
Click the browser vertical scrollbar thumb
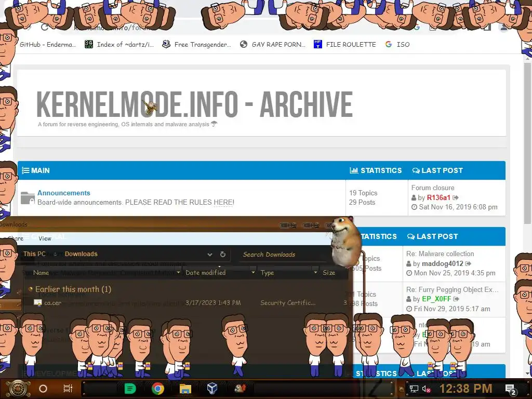coord(527,142)
